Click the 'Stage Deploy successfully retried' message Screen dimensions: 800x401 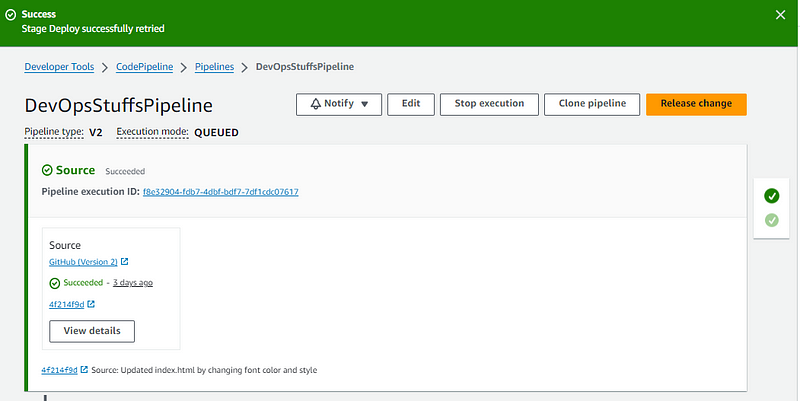(x=93, y=29)
